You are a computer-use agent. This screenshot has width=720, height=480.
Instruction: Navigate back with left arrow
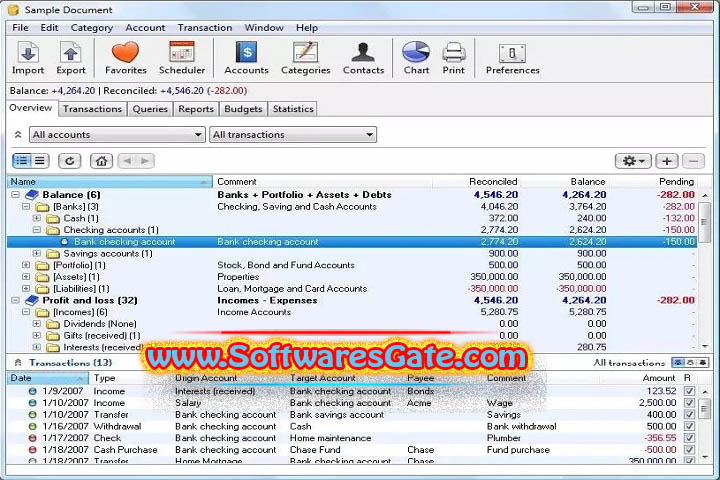pyautogui.click(x=127, y=161)
